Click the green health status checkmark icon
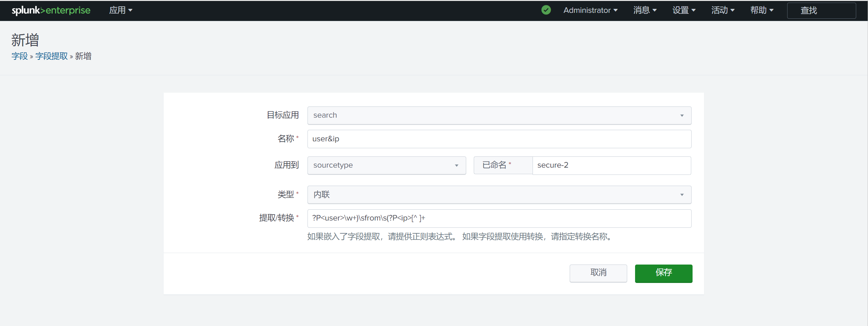868x326 pixels. [x=546, y=10]
